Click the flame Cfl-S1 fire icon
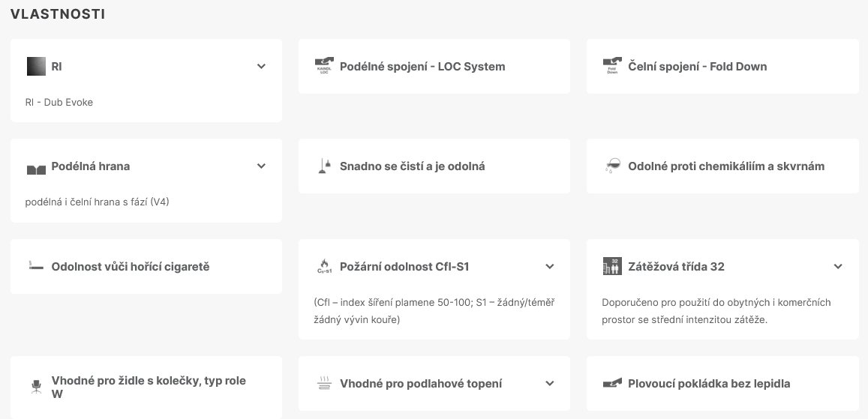This screenshot has height=419, width=868. [x=324, y=266]
